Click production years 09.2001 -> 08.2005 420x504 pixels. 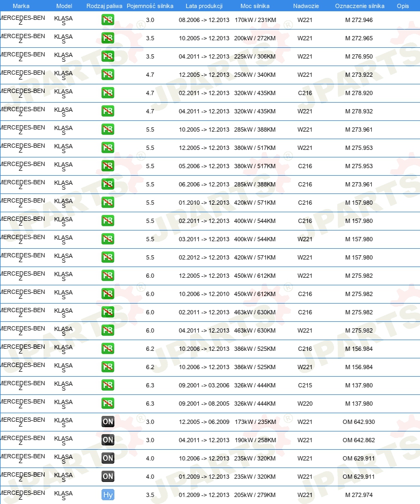204,404
